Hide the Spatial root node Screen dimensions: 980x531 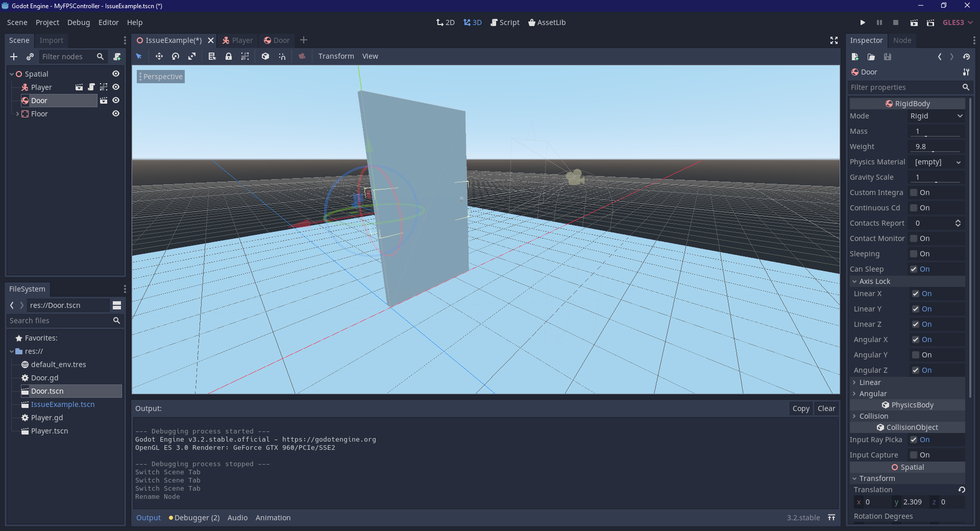[116, 74]
